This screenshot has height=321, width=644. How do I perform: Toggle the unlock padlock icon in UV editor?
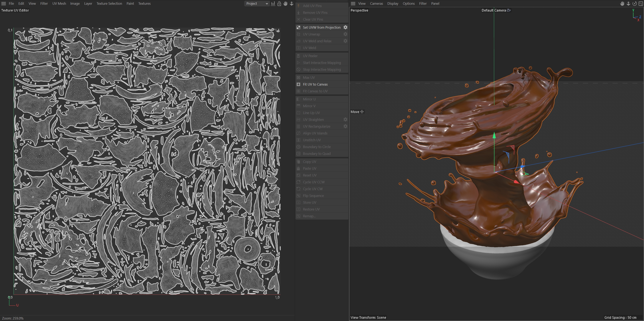(279, 4)
